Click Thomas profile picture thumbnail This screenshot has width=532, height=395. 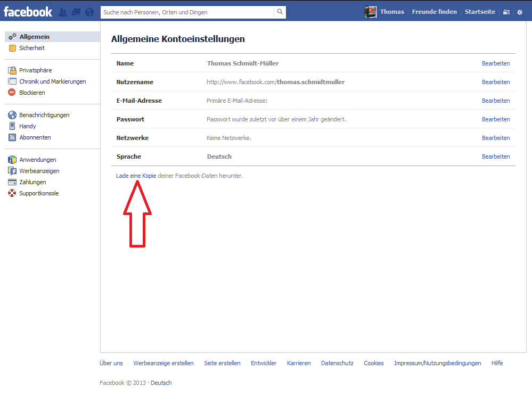point(371,12)
